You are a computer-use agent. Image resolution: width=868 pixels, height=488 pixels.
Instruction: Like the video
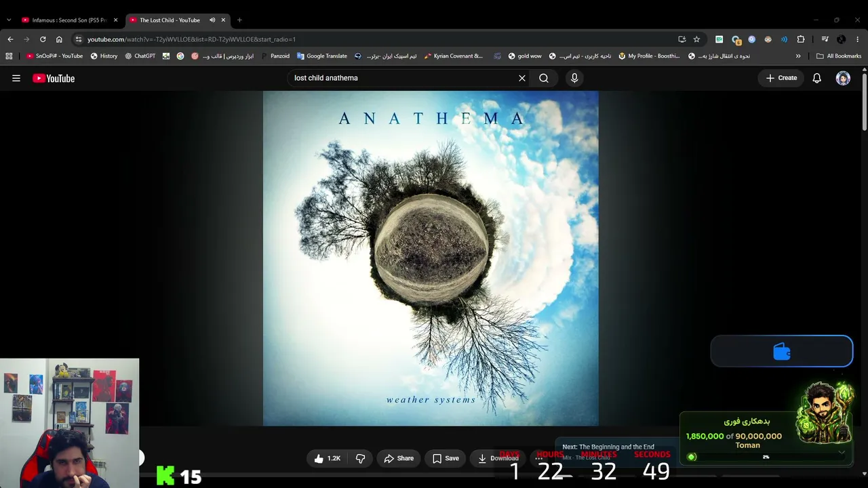tap(327, 458)
